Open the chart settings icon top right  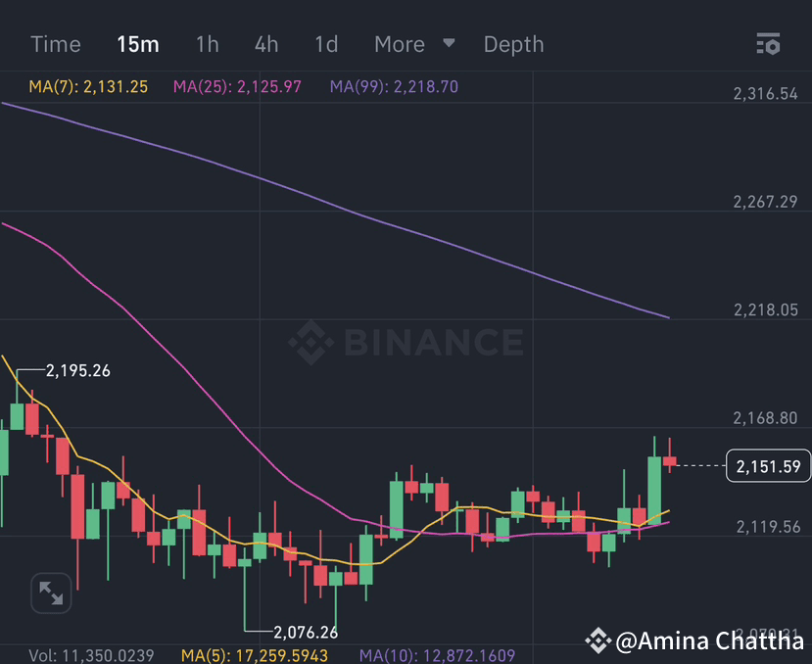(768, 44)
